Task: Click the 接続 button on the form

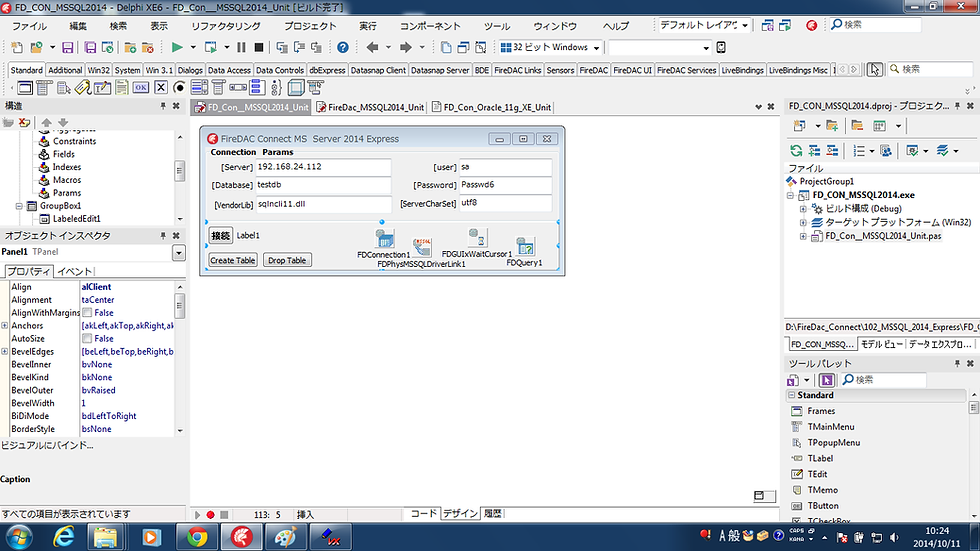Action: [x=221, y=236]
